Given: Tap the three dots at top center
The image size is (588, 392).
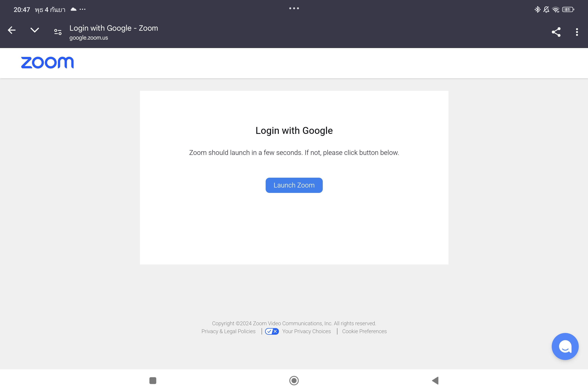Looking at the screenshot, I should click(x=294, y=8).
